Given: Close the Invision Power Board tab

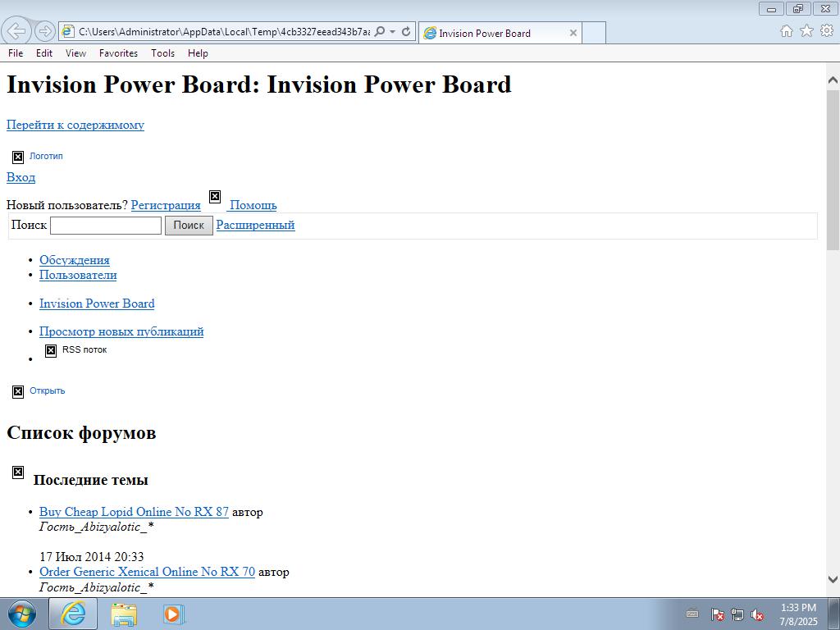Looking at the screenshot, I should point(573,33).
